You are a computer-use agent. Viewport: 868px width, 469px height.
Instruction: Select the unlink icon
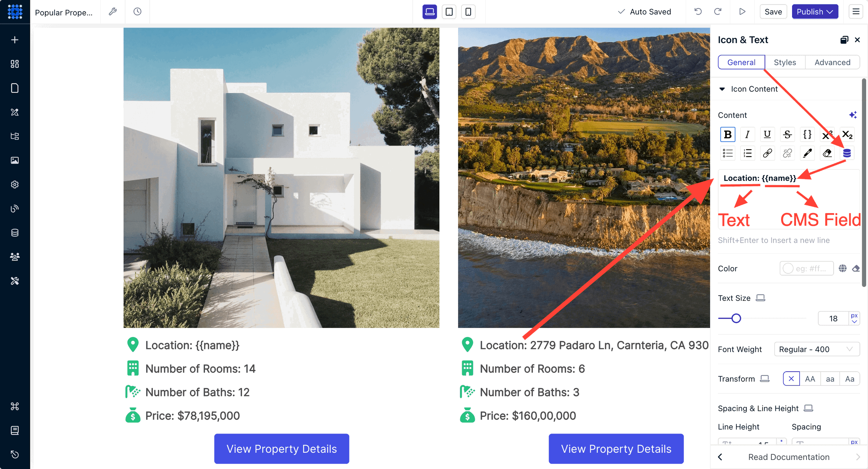(787, 153)
